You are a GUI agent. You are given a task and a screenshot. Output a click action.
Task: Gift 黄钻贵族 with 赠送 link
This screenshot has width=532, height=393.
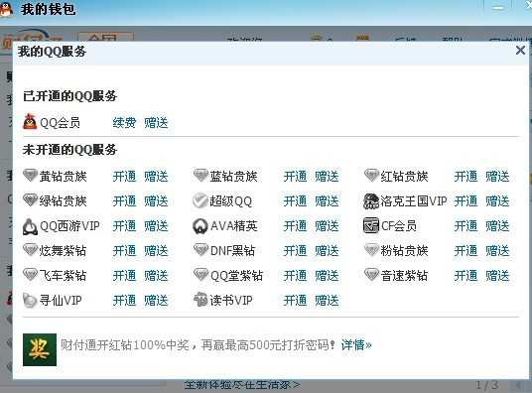(x=156, y=177)
